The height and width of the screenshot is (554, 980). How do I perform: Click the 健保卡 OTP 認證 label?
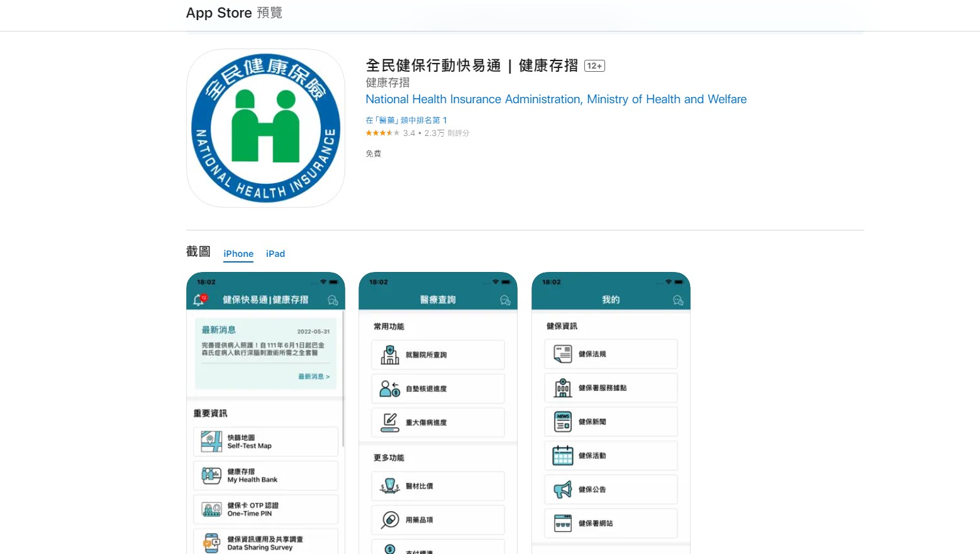[253, 506]
